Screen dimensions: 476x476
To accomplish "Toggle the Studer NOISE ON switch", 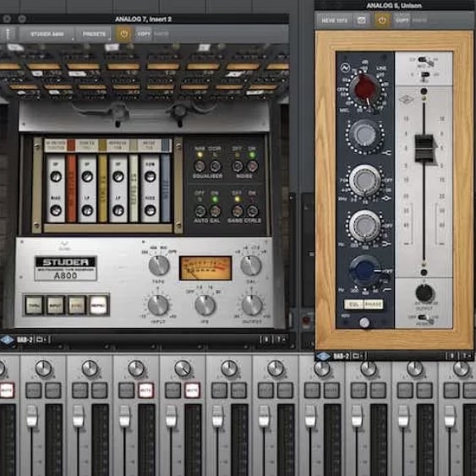I will click(x=252, y=166).
